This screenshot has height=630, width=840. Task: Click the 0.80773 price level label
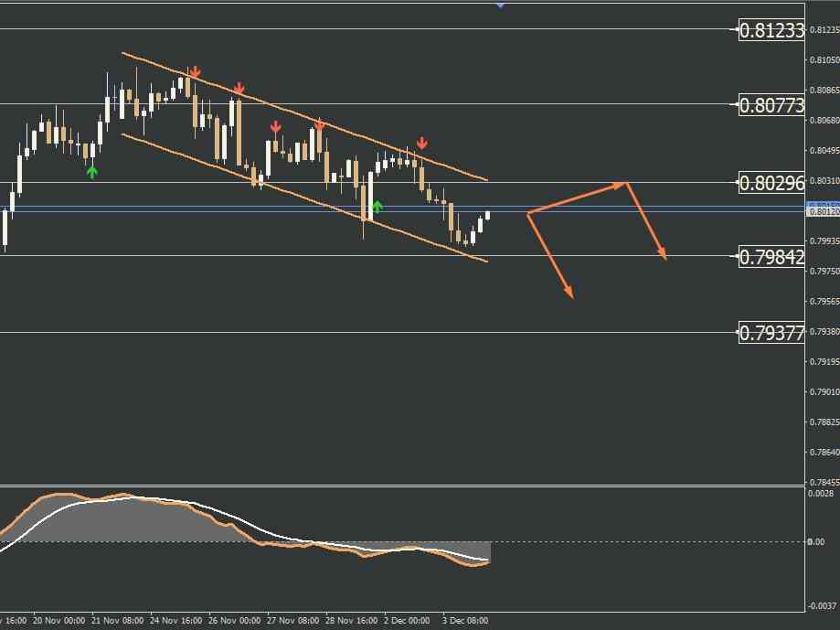[x=771, y=105]
